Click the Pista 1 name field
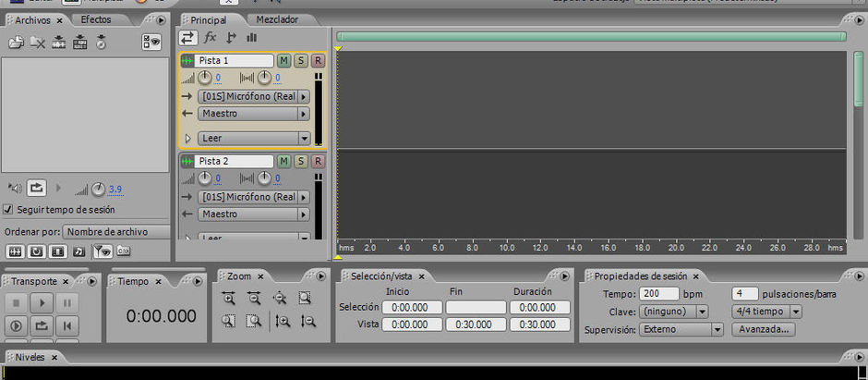The image size is (868, 380). pos(234,60)
